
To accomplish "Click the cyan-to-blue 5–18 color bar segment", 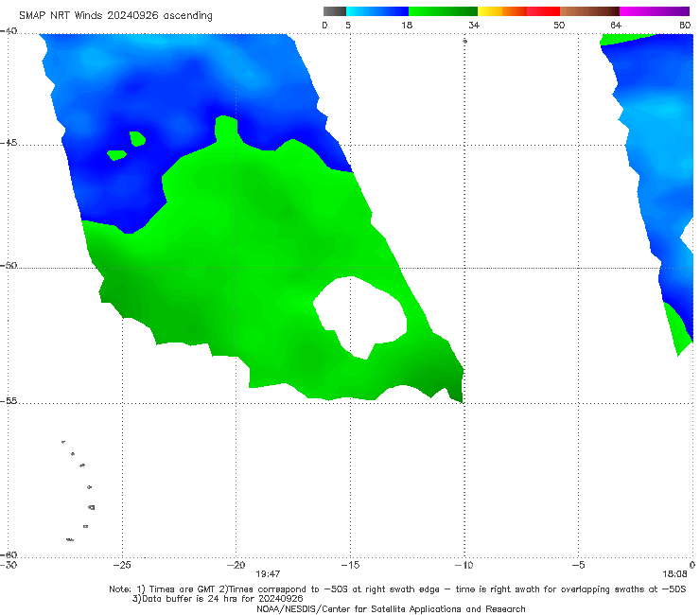I will 377,11.
